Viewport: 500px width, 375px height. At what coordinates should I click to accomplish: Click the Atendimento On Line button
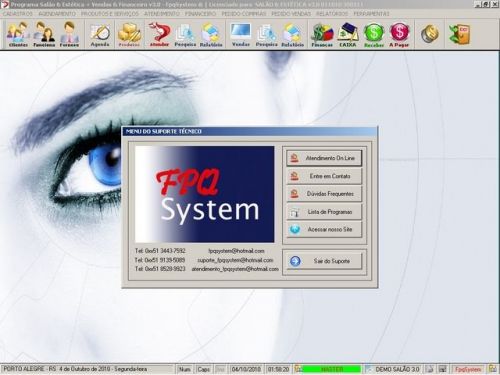324,158
